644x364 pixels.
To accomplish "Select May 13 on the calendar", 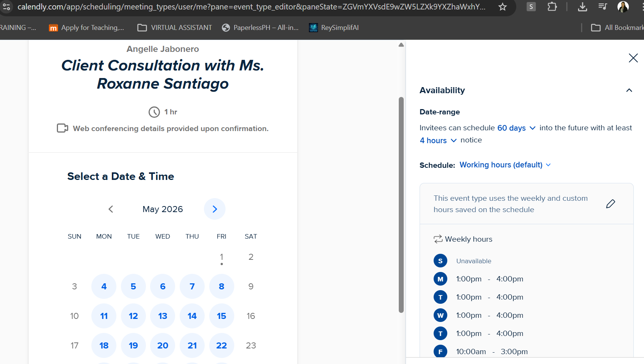I will point(163,316).
